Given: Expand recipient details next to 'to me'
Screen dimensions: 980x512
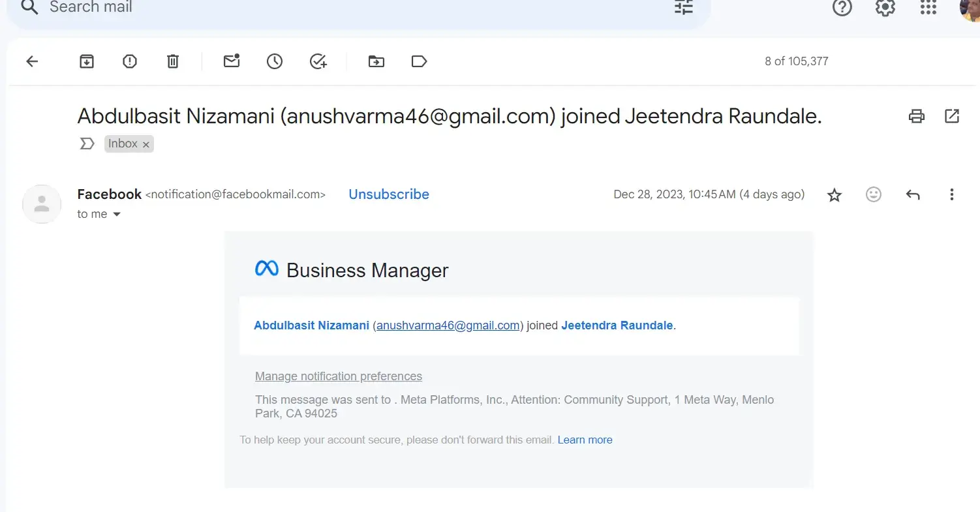Looking at the screenshot, I should [117, 215].
